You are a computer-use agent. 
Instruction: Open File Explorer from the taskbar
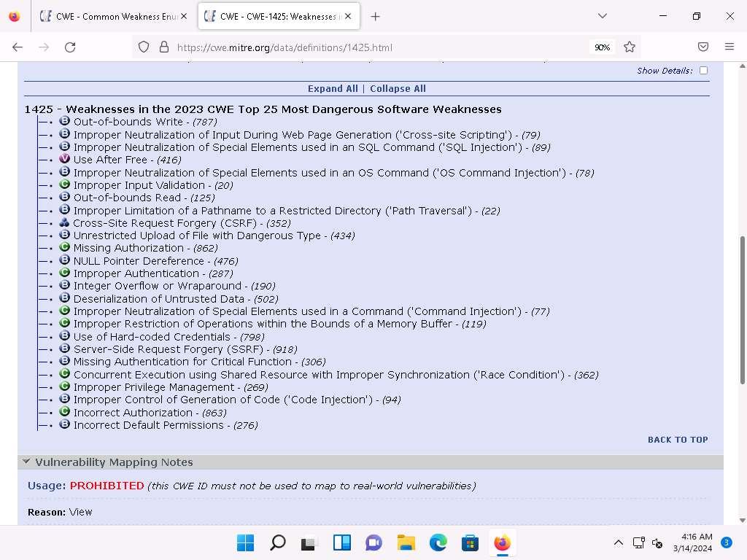[x=406, y=543]
